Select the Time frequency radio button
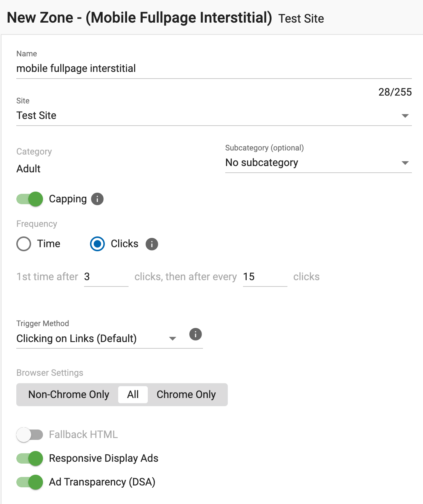The height and width of the screenshot is (504, 423). click(x=24, y=244)
